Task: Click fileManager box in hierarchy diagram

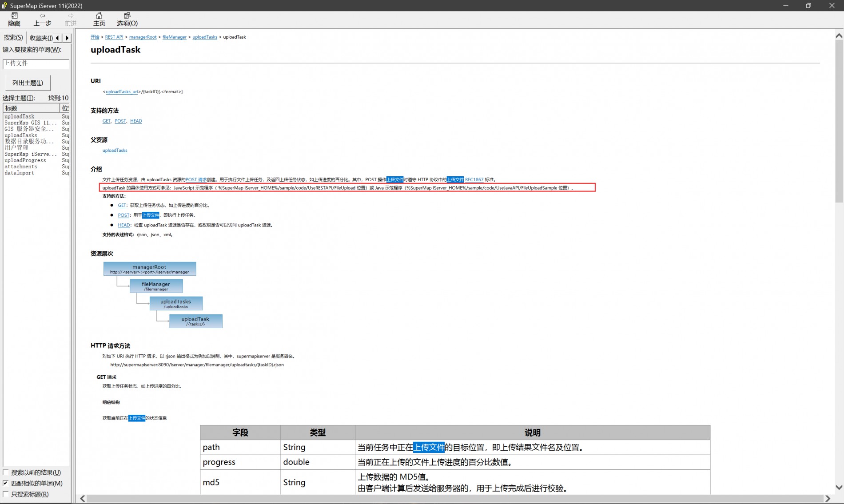Action: [x=156, y=286]
